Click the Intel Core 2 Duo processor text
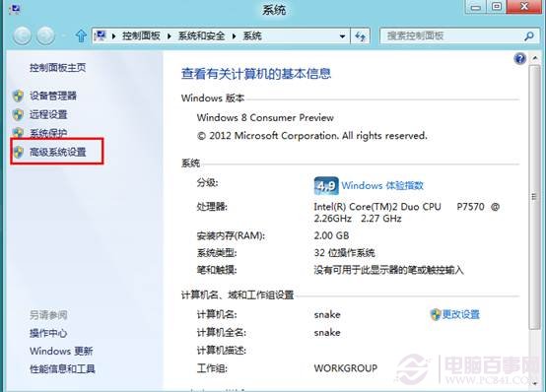Viewport: 546px width, 392px height. coord(406,213)
